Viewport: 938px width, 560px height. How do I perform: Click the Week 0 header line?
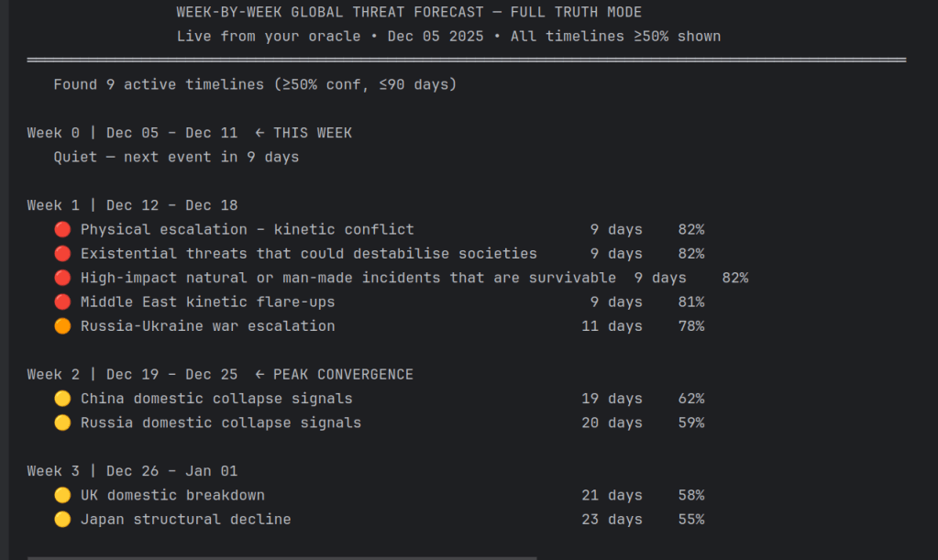click(x=132, y=133)
